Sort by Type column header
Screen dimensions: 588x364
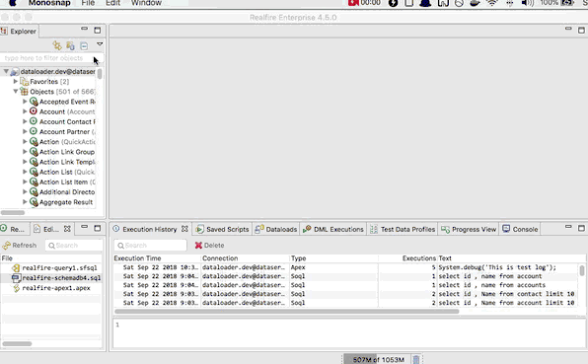tap(333, 258)
